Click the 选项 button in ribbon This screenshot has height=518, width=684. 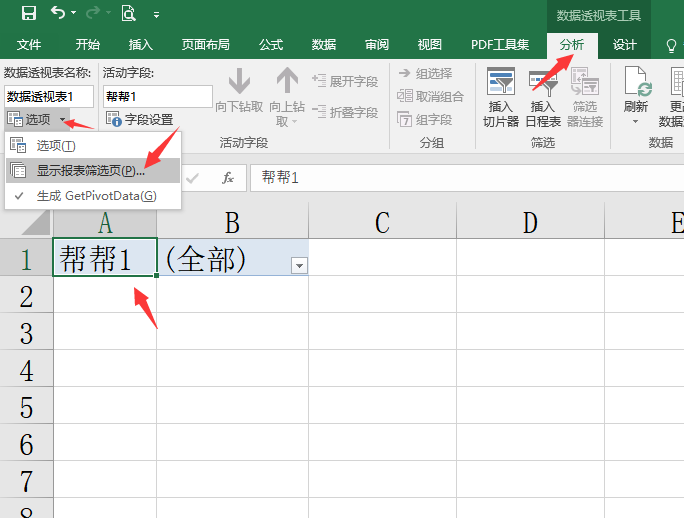29,119
